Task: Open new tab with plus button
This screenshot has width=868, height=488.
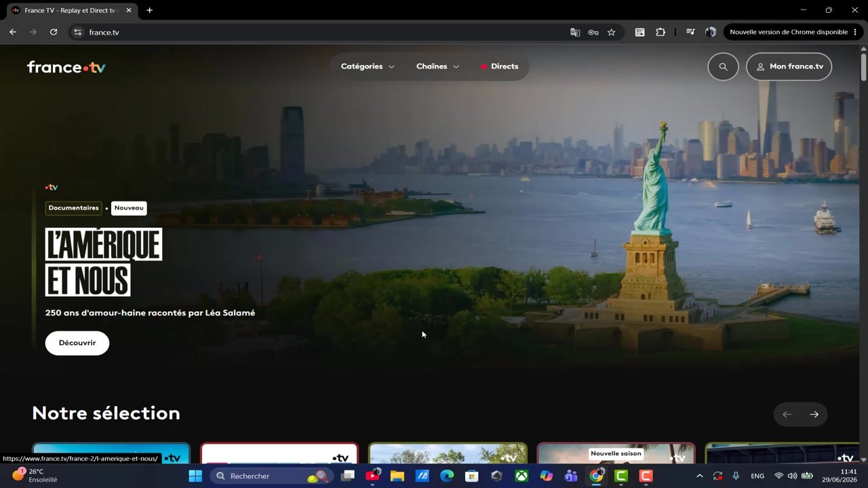Action: [x=149, y=10]
